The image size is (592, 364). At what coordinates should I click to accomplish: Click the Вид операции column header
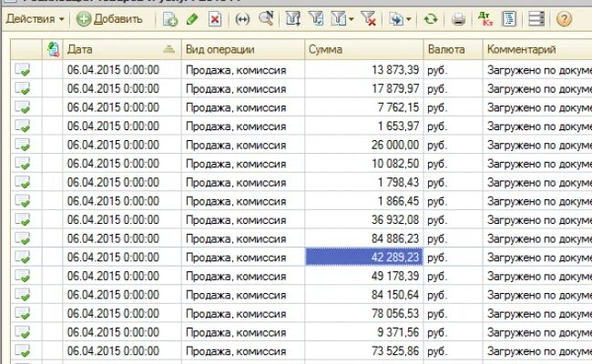pyautogui.click(x=243, y=49)
